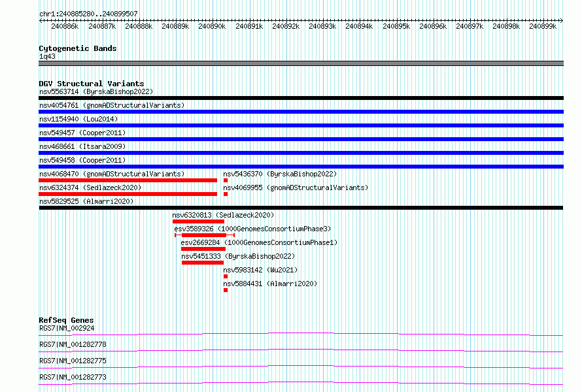This screenshot has width=582, height=392.
Task: Select the 240886k ruler label
Action: tap(65, 26)
